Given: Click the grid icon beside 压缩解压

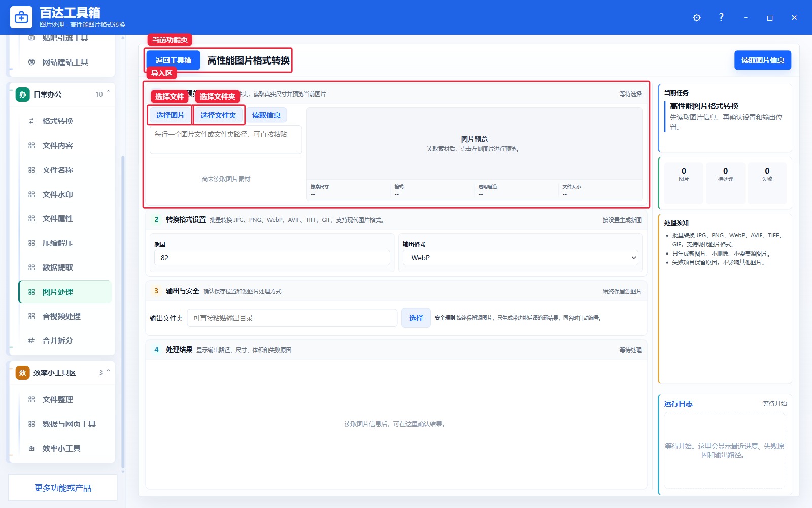Looking at the screenshot, I should coord(31,243).
